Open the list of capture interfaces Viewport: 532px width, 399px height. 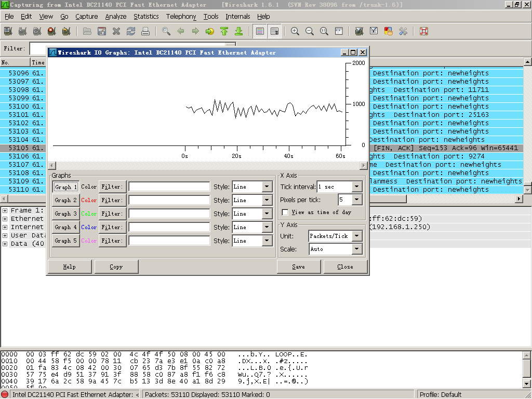tap(8, 32)
